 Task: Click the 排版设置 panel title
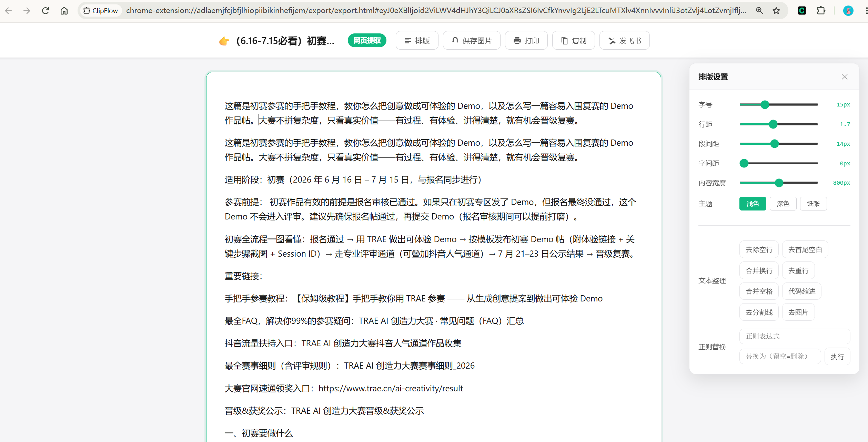[713, 77]
